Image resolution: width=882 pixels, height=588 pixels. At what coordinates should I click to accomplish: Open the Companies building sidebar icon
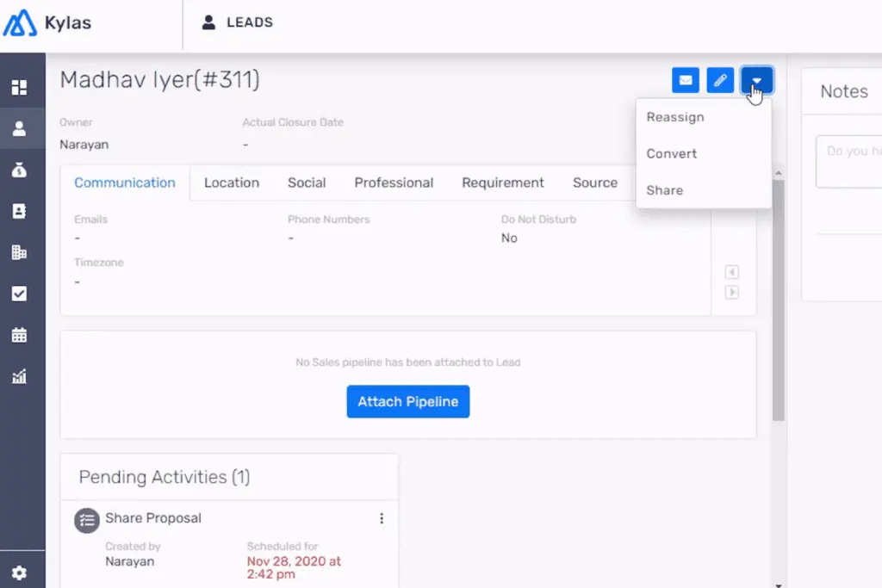click(19, 252)
